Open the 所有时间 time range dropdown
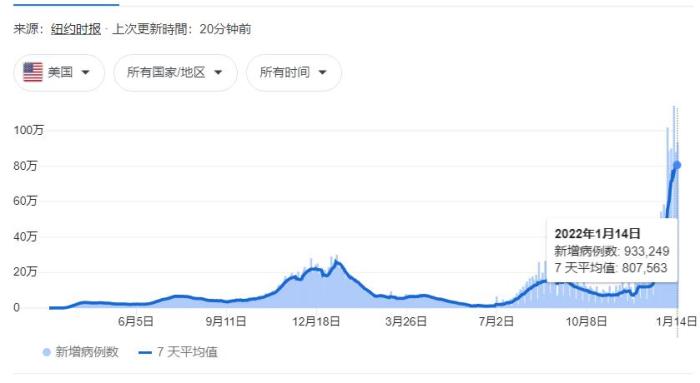The image size is (700, 383). pos(294,73)
